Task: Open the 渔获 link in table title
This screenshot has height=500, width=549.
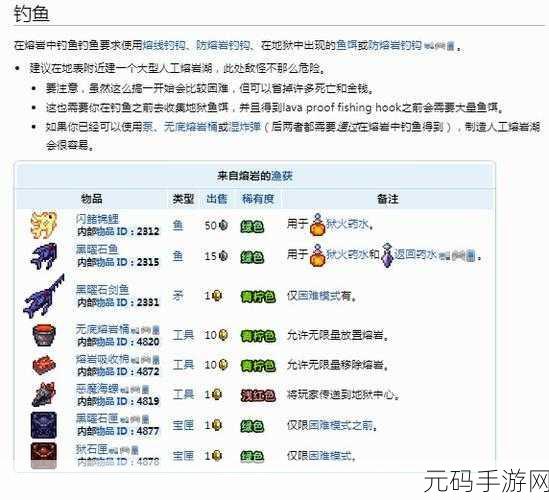Action: (x=282, y=175)
